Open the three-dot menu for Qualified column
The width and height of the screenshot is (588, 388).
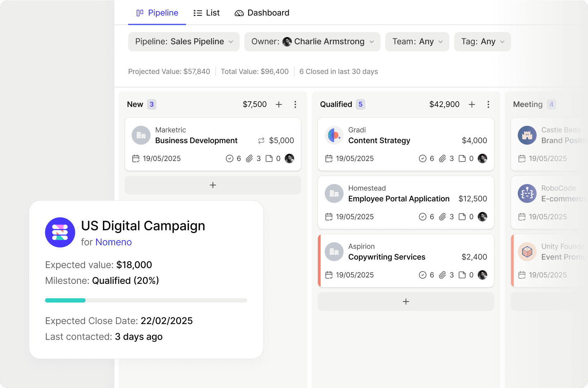click(488, 104)
